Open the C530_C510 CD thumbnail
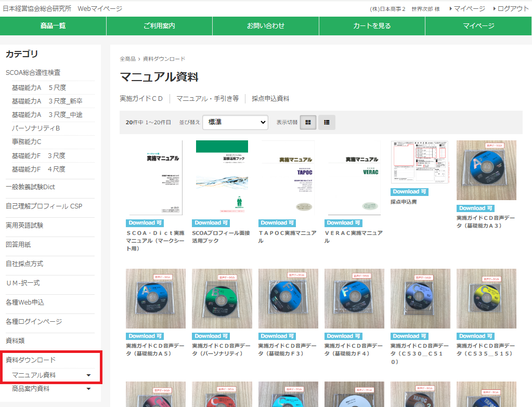The width and height of the screenshot is (532, 407). [x=420, y=298]
